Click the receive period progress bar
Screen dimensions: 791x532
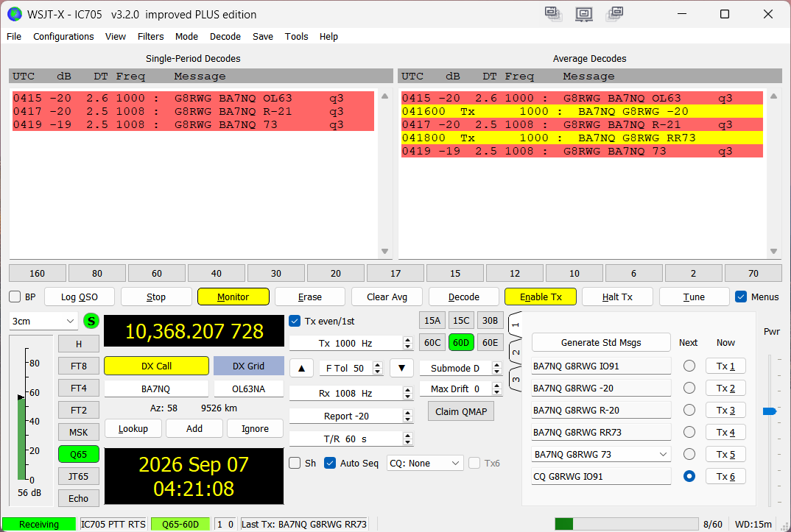click(x=625, y=524)
